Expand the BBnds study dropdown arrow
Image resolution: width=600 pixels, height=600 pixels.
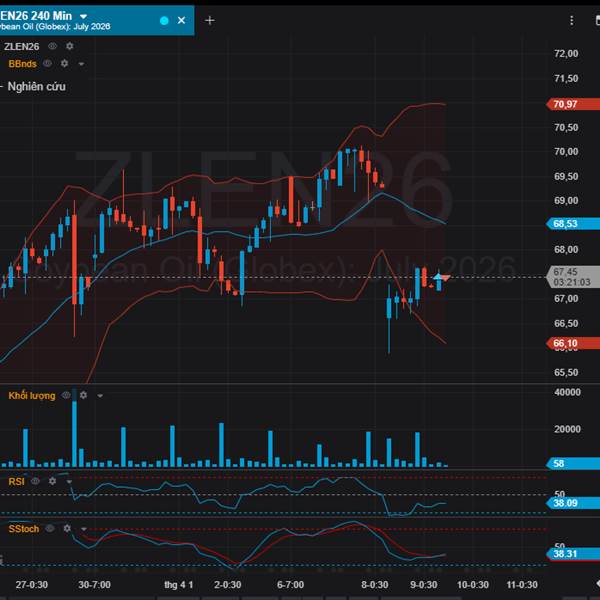tap(81, 64)
